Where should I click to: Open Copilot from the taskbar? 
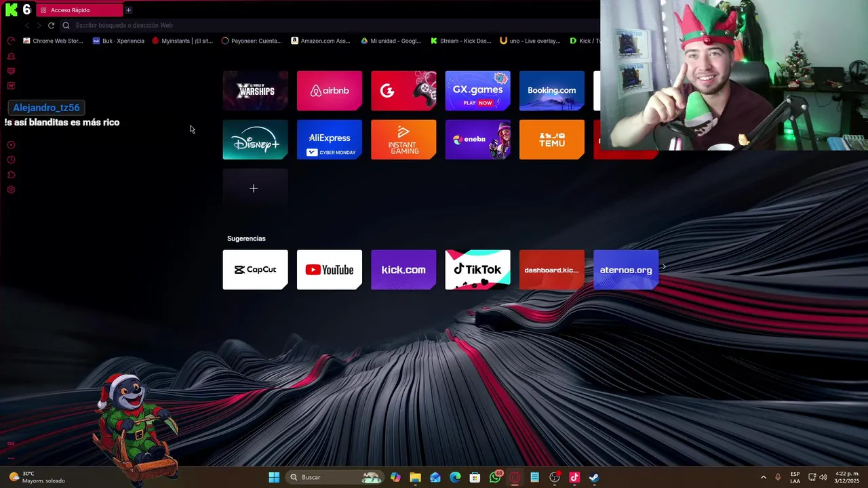[395, 477]
